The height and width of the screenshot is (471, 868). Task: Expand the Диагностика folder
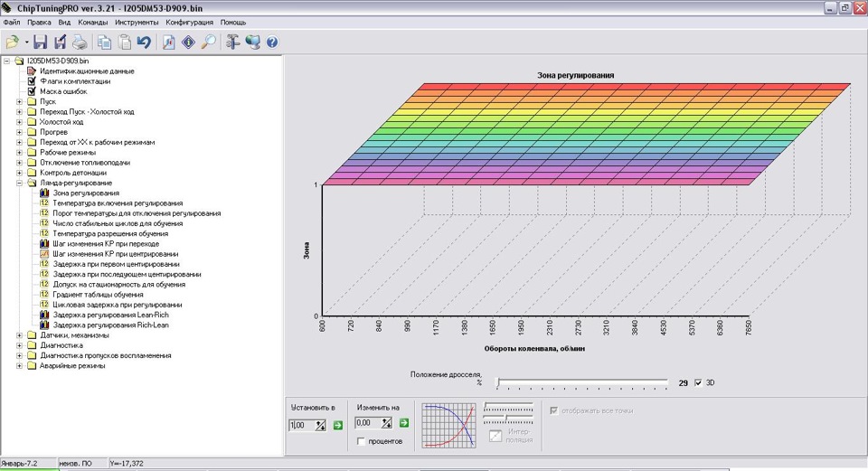click(19, 345)
